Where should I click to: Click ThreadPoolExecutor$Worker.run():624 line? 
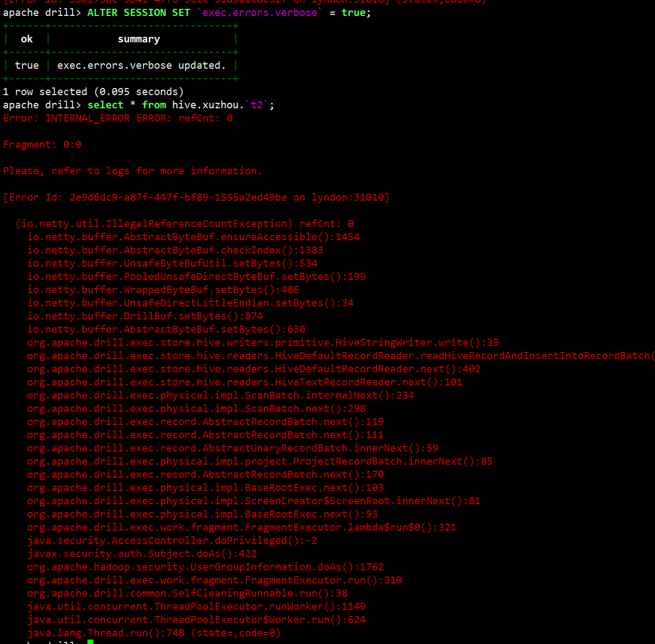pyautogui.click(x=196, y=620)
